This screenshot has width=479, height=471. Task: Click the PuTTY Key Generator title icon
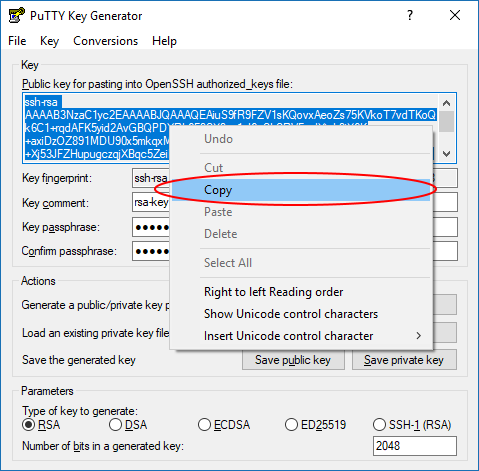tap(16, 15)
